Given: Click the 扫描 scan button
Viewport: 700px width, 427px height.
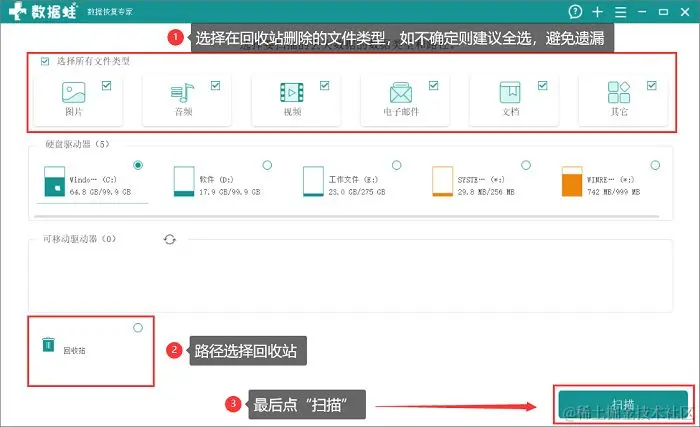Looking at the screenshot, I should tap(623, 405).
